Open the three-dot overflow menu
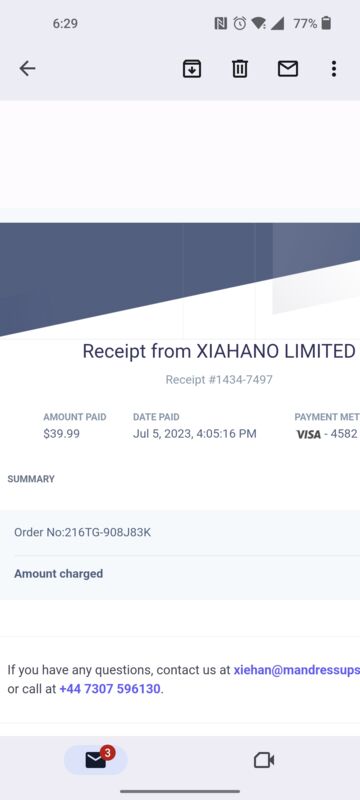Screen dimensions: 360x800 click(x=333, y=68)
